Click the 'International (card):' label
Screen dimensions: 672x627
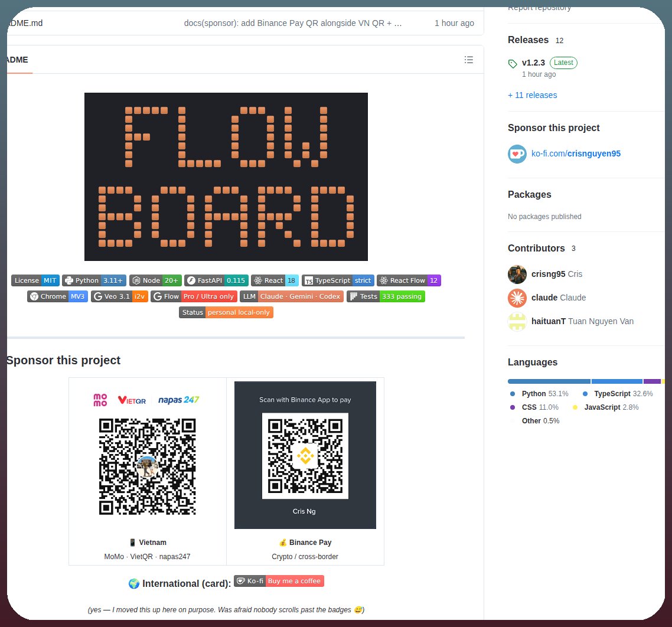pos(187,583)
